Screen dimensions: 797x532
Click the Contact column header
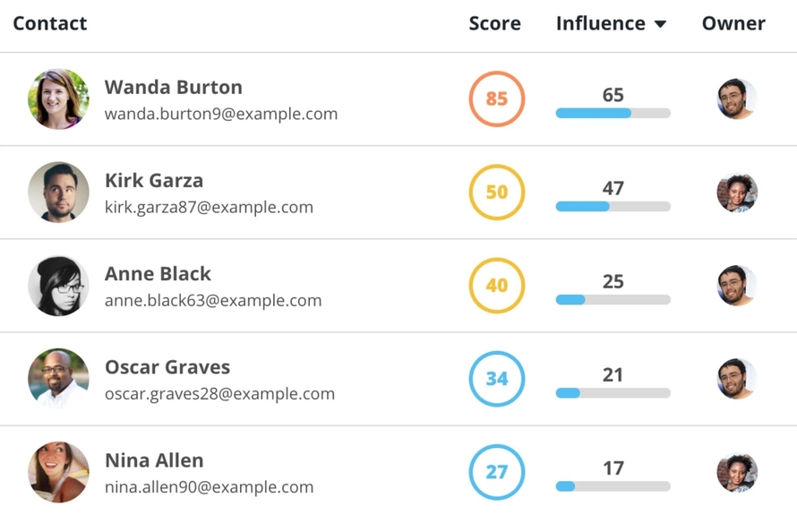click(50, 23)
